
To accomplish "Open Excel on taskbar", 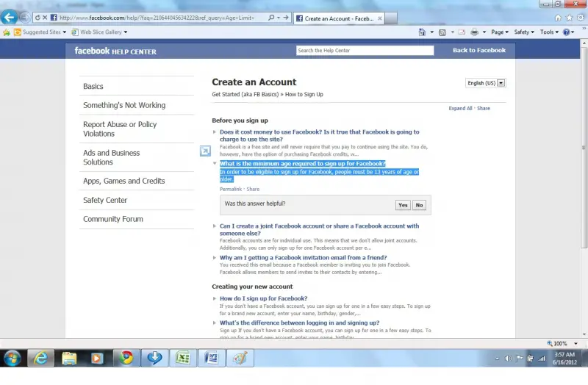I will coord(182,359).
